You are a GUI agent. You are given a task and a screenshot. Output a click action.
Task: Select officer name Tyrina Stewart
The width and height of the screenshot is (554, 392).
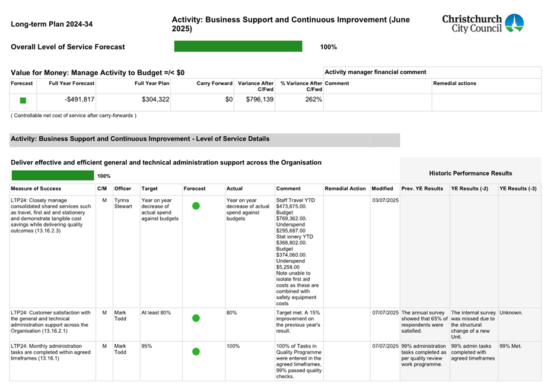(125, 203)
